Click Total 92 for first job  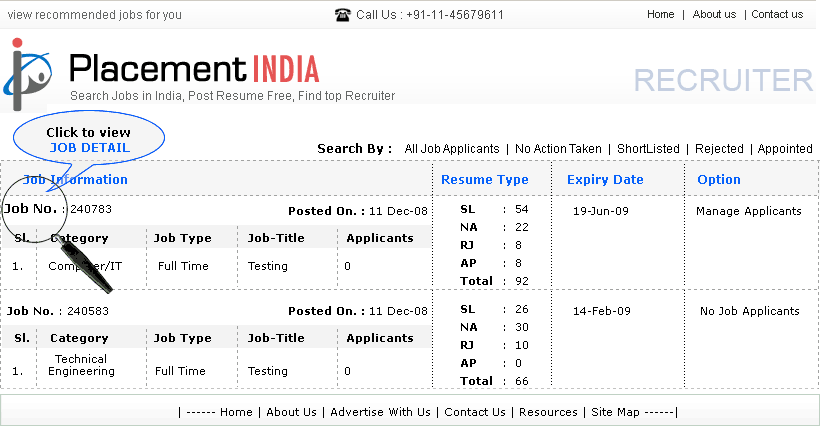point(521,281)
